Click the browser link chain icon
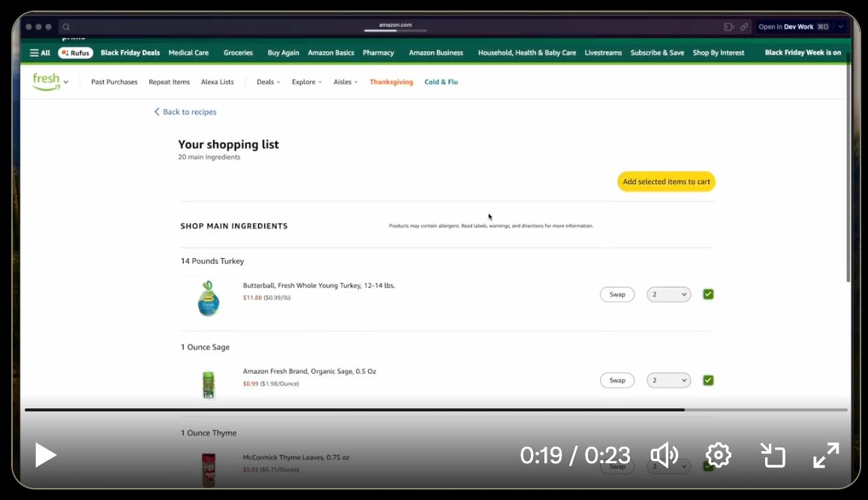The width and height of the screenshot is (868, 500). pyautogui.click(x=744, y=26)
